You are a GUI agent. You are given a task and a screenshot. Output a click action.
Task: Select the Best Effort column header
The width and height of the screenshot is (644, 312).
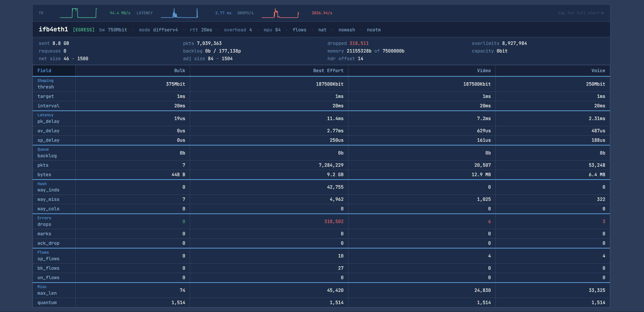[x=328, y=71]
